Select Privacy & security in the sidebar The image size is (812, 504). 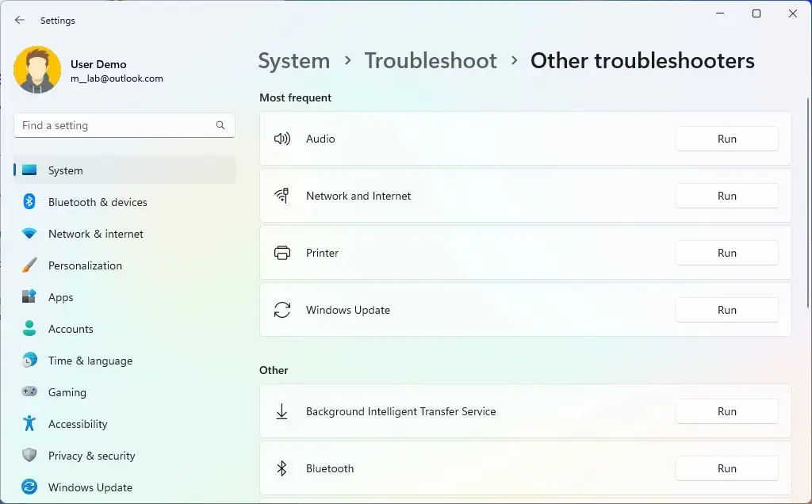[91, 456]
